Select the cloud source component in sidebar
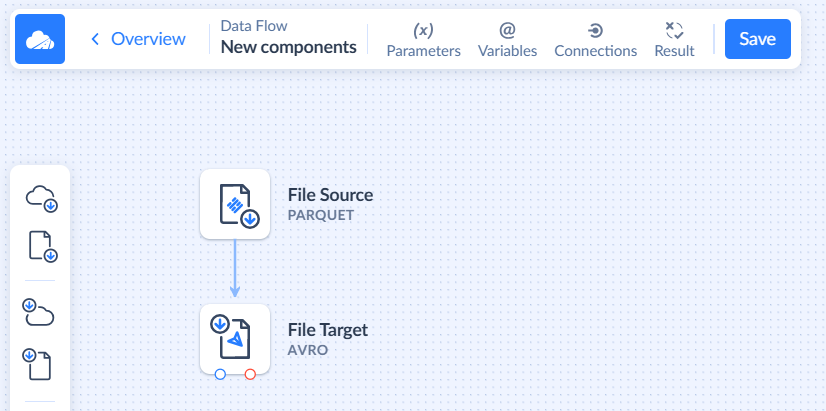The height and width of the screenshot is (411, 826). (x=41, y=199)
